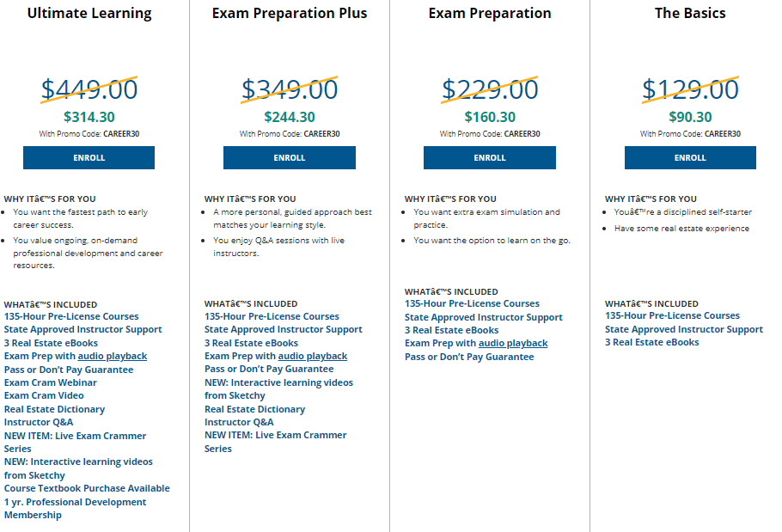Click State Approved Instructor Support in Exam Preparation
782x532 pixels.
click(x=483, y=317)
